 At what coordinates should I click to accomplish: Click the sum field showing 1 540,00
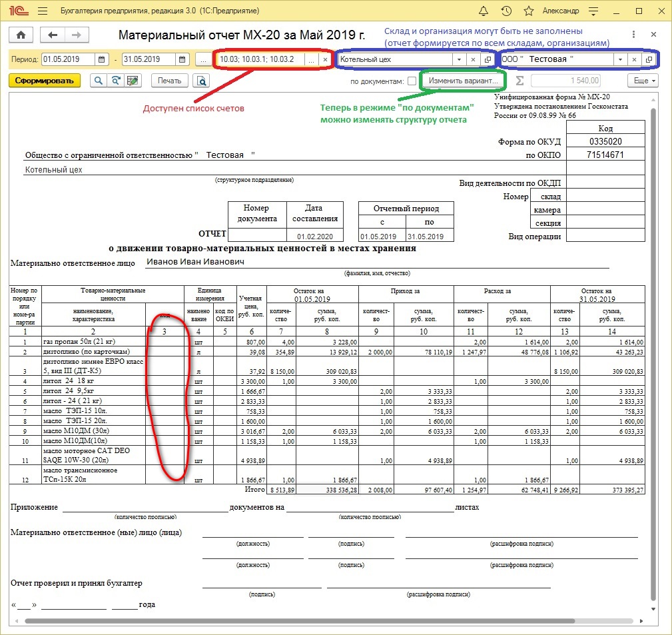point(565,81)
